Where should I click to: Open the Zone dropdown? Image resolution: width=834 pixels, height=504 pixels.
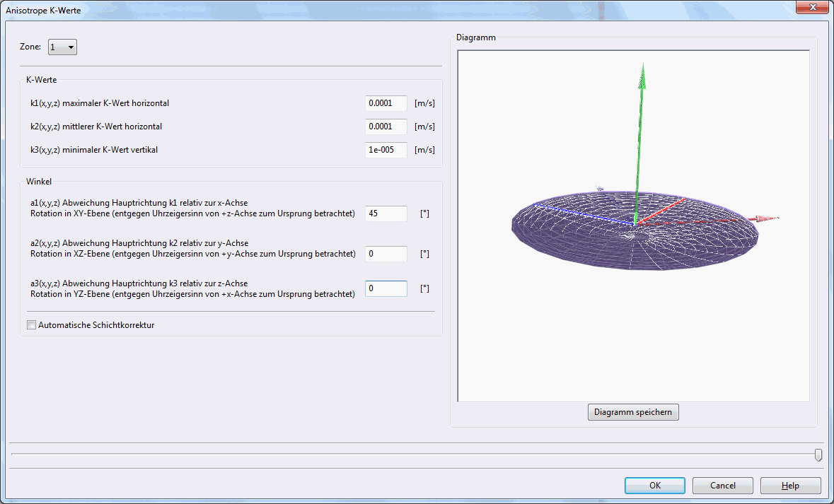(x=62, y=47)
